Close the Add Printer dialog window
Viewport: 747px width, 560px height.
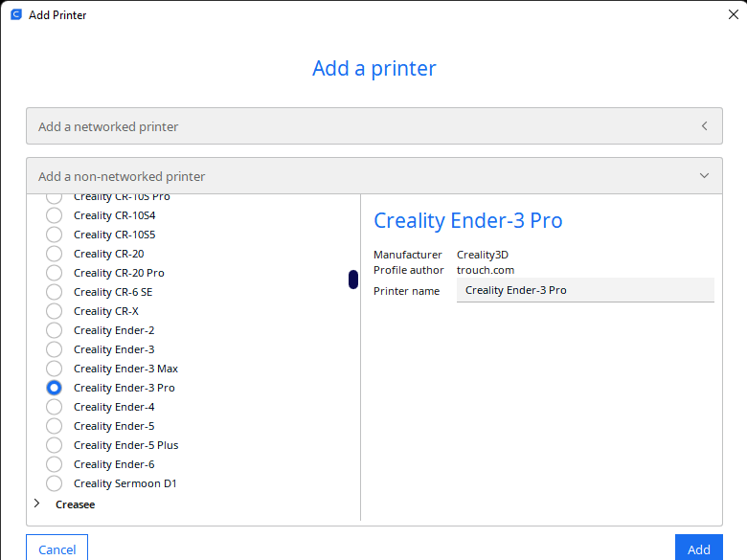pyautogui.click(x=733, y=14)
